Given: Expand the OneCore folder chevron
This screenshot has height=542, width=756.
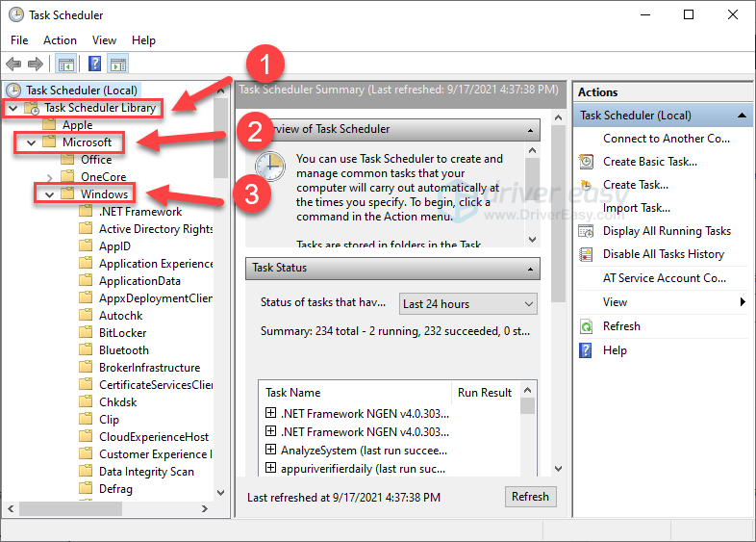Looking at the screenshot, I should tap(50, 177).
